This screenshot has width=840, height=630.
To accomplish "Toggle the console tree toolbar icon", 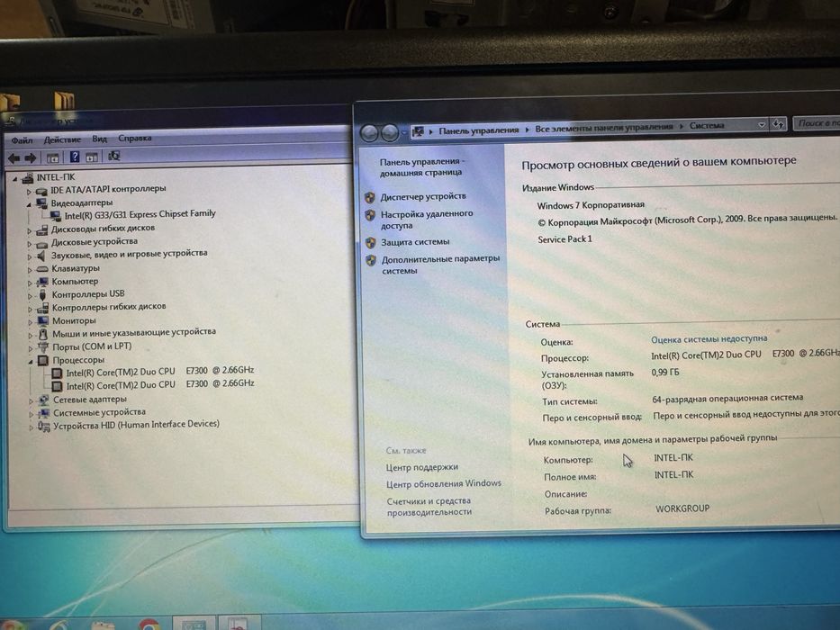I will click(x=52, y=157).
